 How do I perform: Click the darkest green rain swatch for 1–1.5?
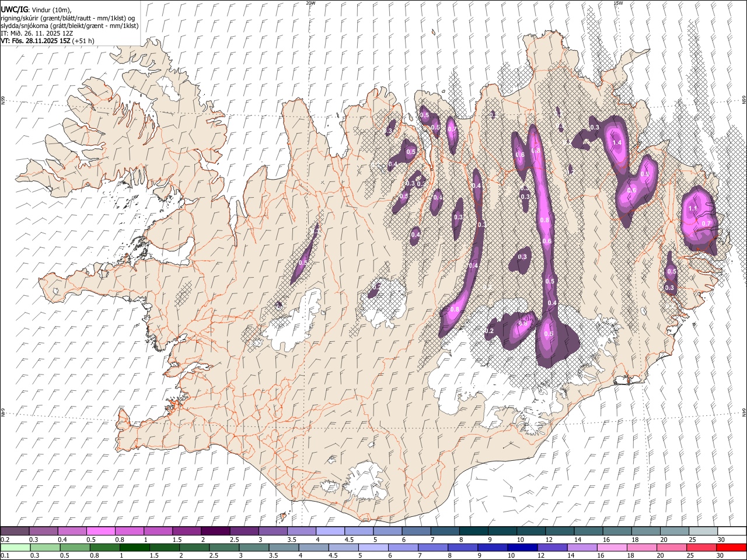tap(134, 548)
